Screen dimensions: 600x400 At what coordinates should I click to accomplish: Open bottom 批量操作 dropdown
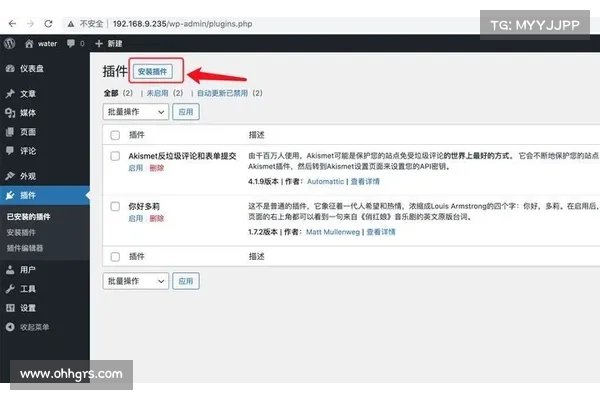(x=135, y=281)
